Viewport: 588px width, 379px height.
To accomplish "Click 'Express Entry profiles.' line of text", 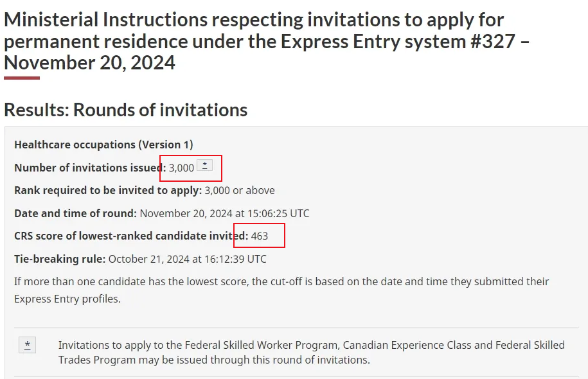I will tap(67, 299).
